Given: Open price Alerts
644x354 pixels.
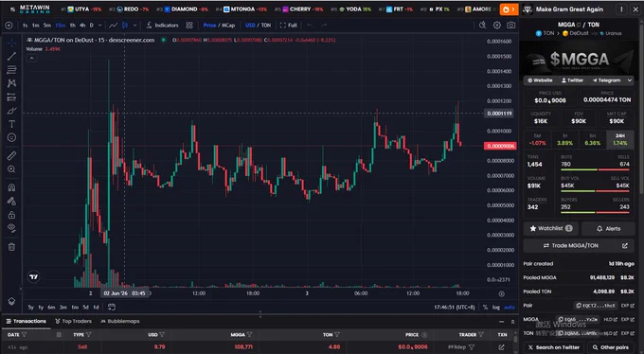Looking at the screenshot, I should (608, 229).
